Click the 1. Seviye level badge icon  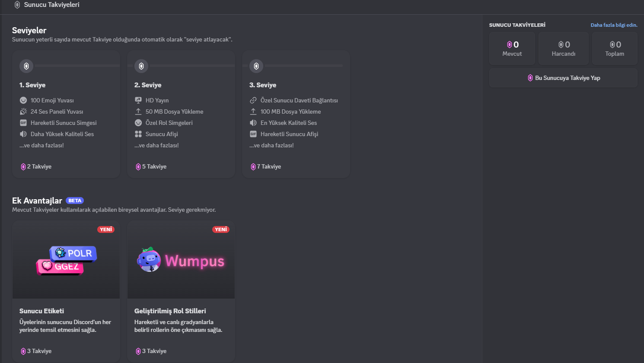(x=26, y=66)
